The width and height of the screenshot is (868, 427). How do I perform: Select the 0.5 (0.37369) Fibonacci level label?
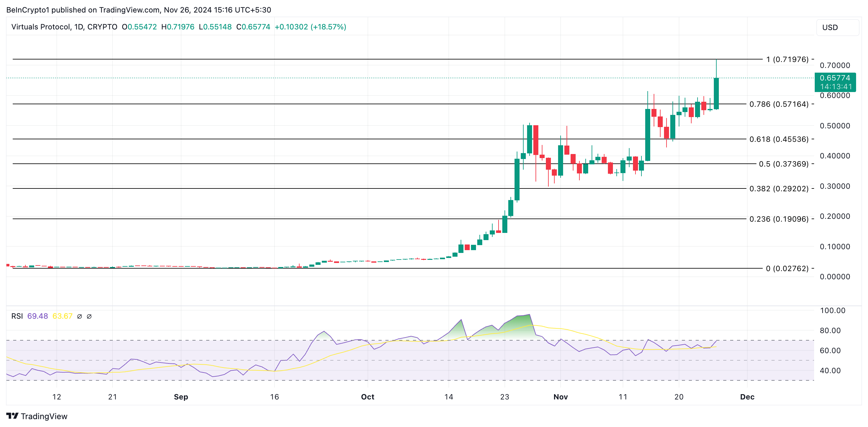coord(783,164)
